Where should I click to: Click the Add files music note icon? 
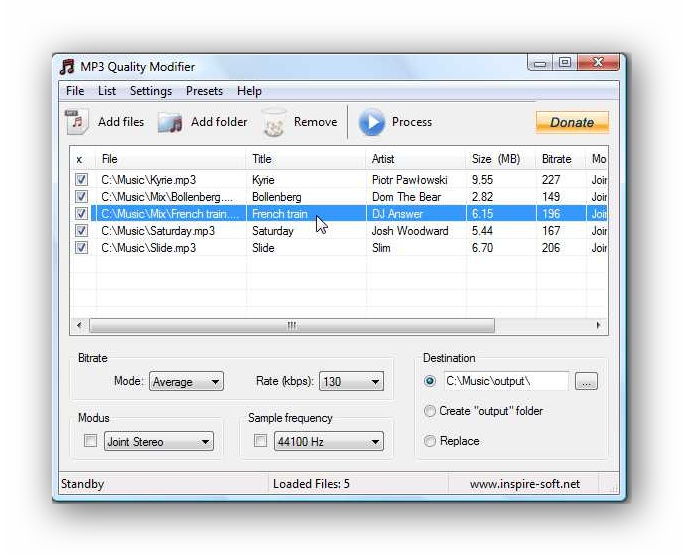click(x=77, y=121)
